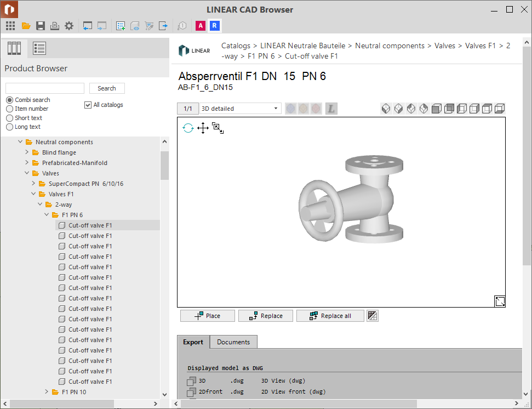Click the Place button
Image resolution: width=532 pixels, height=409 pixels.
click(x=208, y=316)
